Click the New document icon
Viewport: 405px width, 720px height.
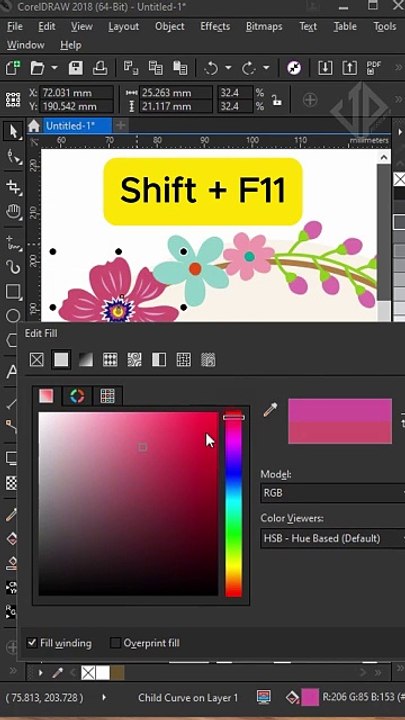(12, 69)
